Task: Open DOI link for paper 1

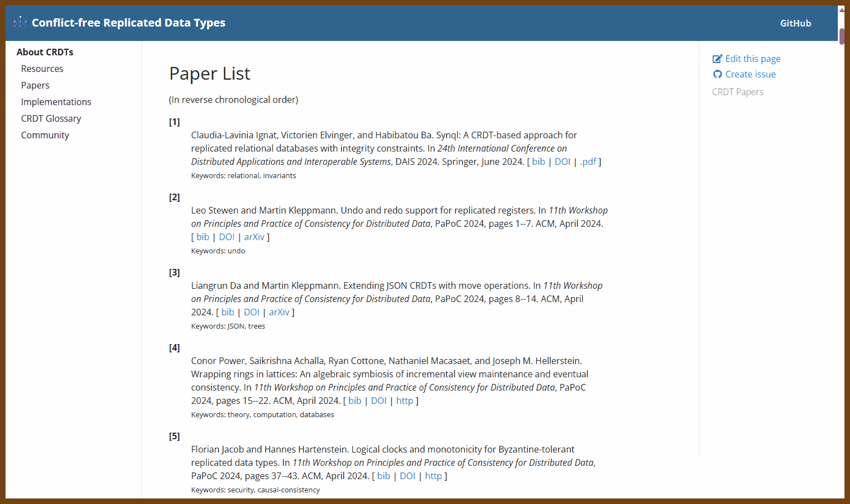Action: 562,162
